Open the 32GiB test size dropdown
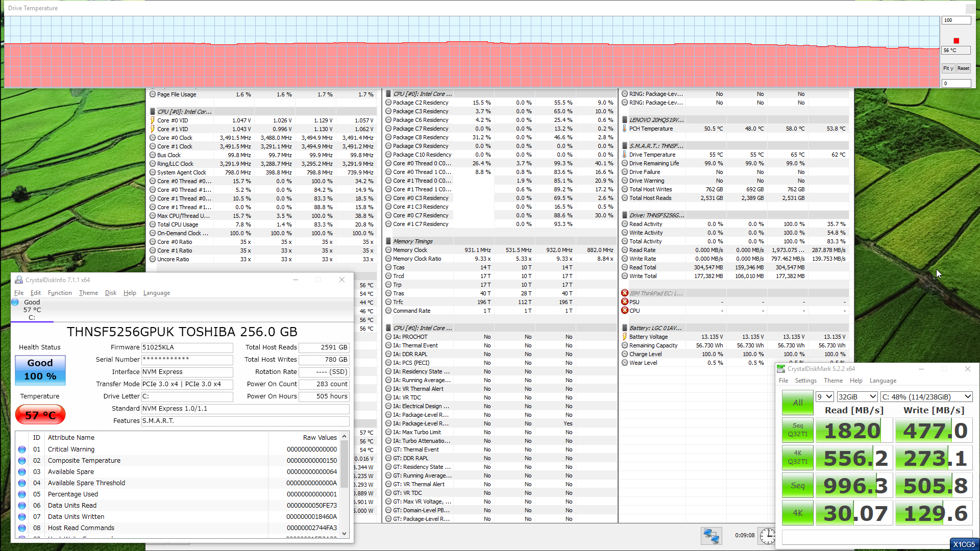The width and height of the screenshot is (980, 551). click(857, 397)
